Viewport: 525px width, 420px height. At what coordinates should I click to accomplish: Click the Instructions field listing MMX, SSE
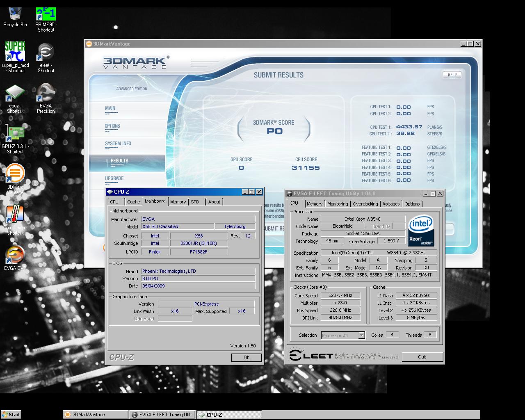click(x=379, y=275)
